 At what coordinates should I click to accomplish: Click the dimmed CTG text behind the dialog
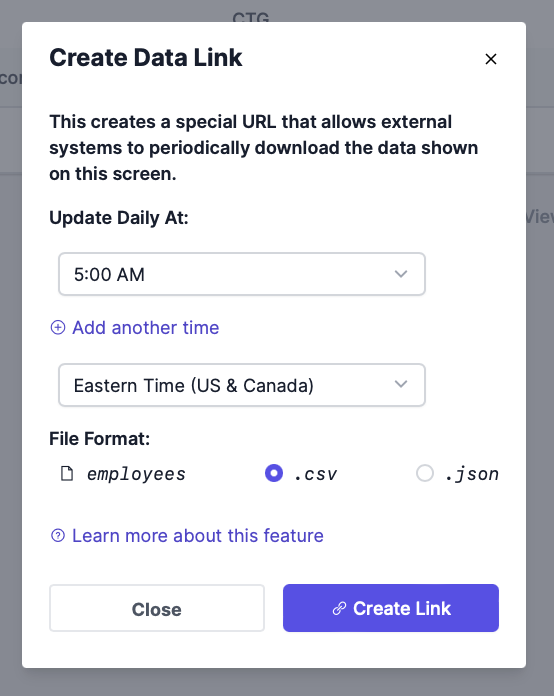251,17
